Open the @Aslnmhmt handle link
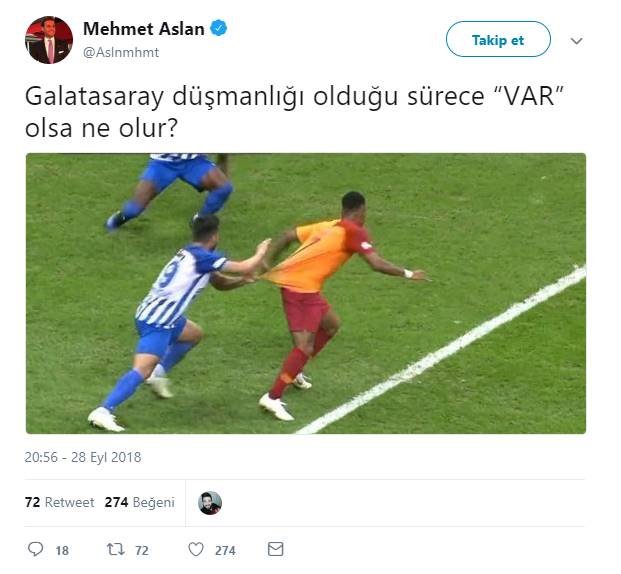Image resolution: width=621 pixels, height=574 pixels. pyautogui.click(x=121, y=52)
